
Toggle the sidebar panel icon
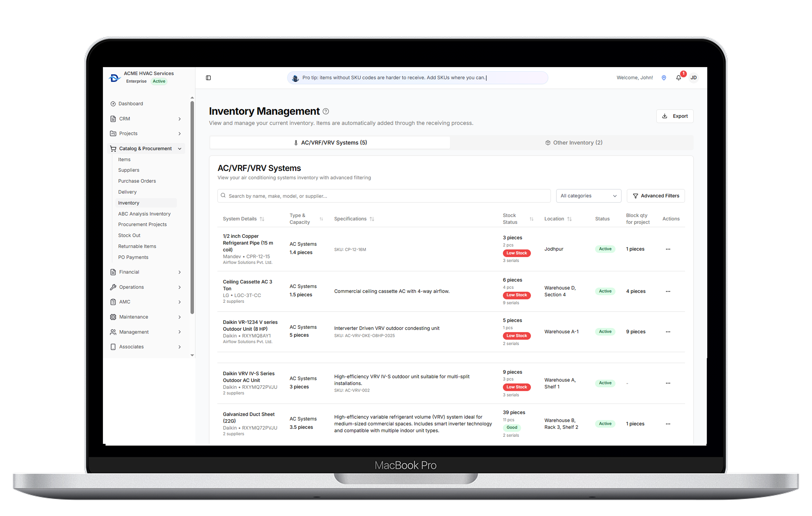tap(208, 78)
